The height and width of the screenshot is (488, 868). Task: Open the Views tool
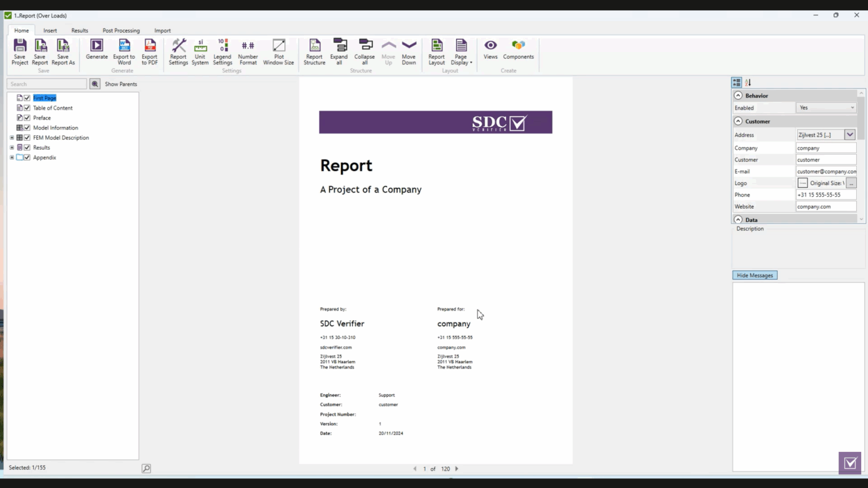[491, 49]
